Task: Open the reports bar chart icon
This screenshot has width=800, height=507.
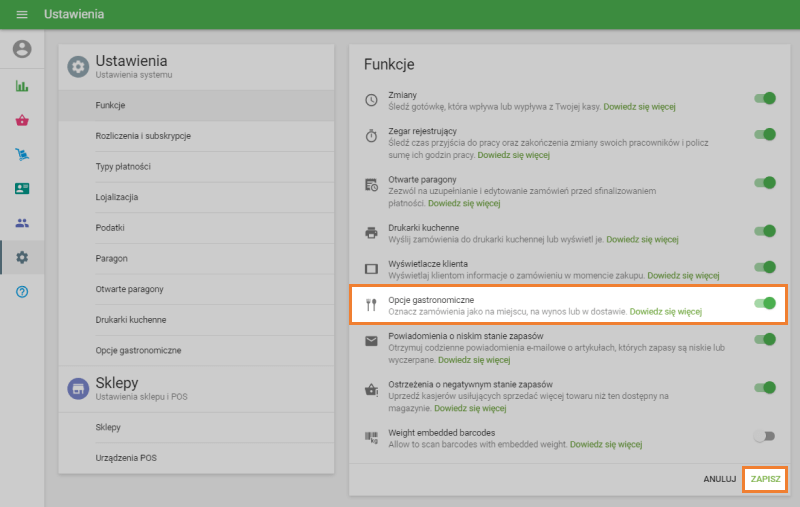Action: click(22, 86)
